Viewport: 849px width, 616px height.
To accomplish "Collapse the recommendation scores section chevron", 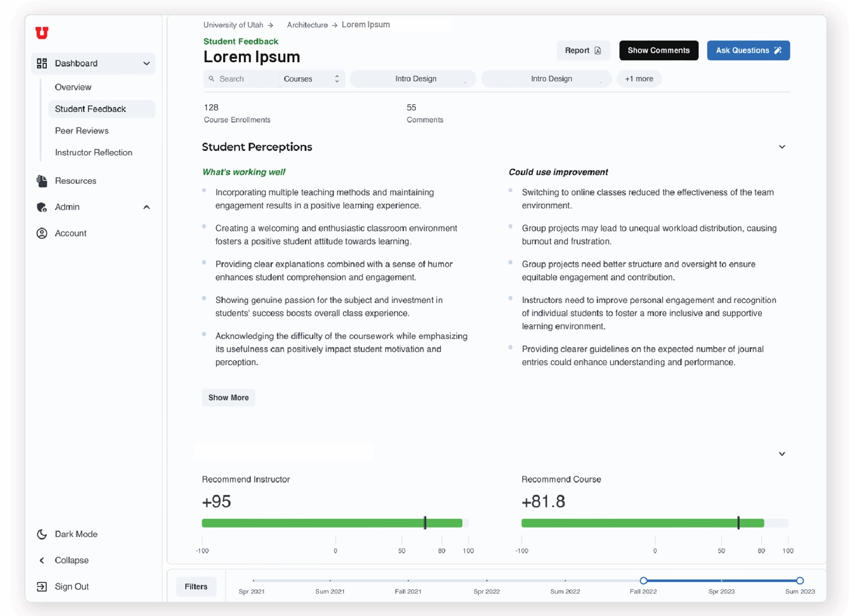I will pyautogui.click(x=782, y=454).
